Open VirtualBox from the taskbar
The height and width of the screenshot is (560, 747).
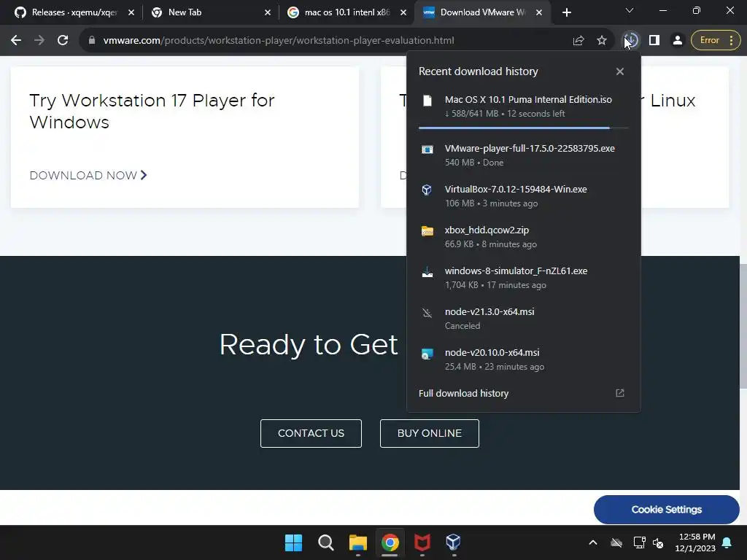pos(453,542)
